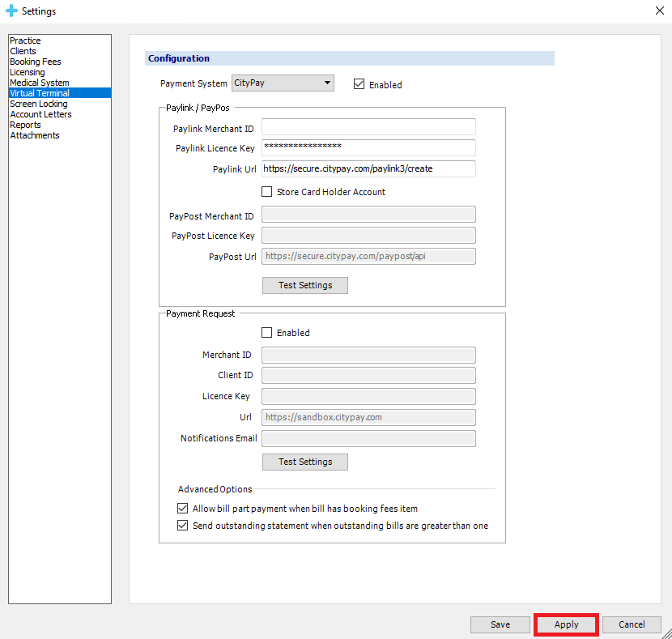Image resolution: width=672 pixels, height=639 pixels.
Task: Enable the Payment Request checkbox
Action: pos(267,333)
